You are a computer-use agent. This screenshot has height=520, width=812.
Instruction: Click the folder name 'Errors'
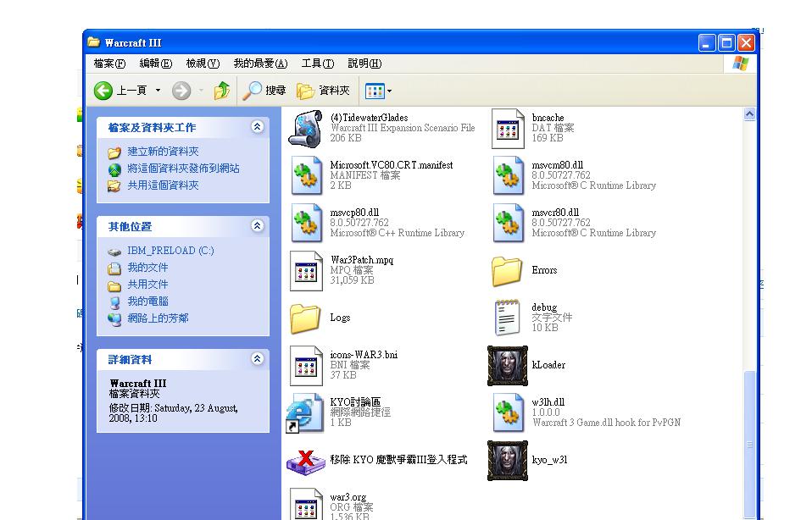544,270
